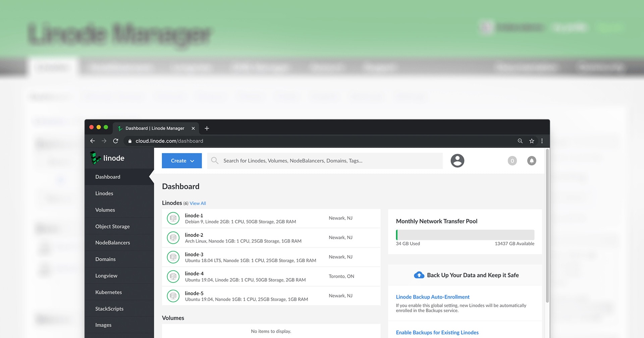
Task: Expand the Create dropdown button
Action: (182, 161)
